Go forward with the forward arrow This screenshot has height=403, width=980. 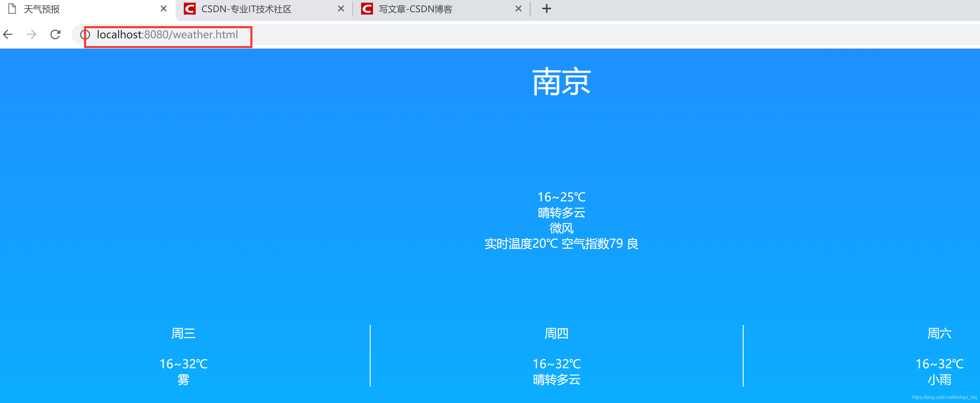tap(31, 35)
